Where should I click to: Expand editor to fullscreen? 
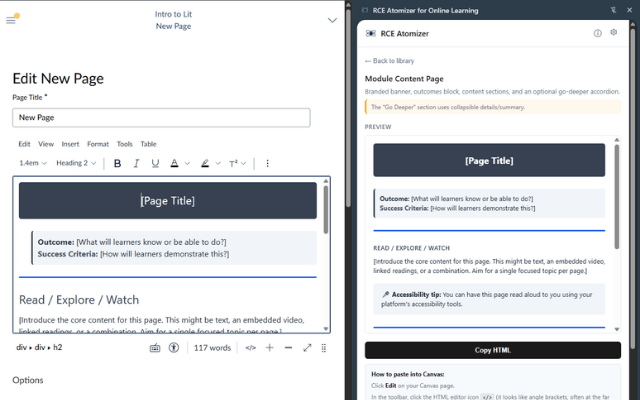coord(307,348)
